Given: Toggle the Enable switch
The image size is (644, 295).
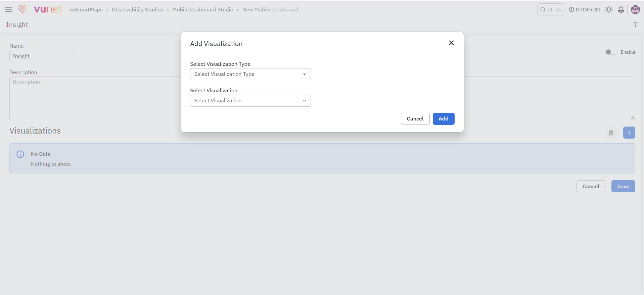Looking at the screenshot, I should 611,52.
